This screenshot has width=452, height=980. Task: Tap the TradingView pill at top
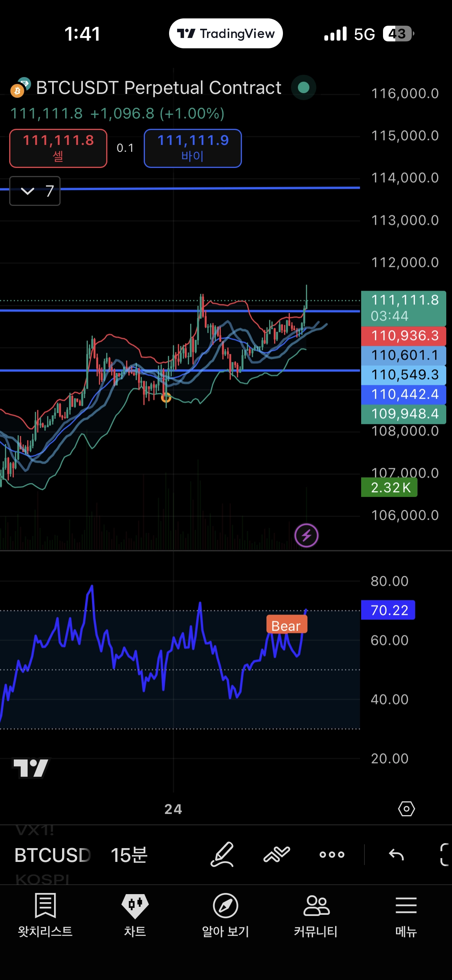[226, 34]
